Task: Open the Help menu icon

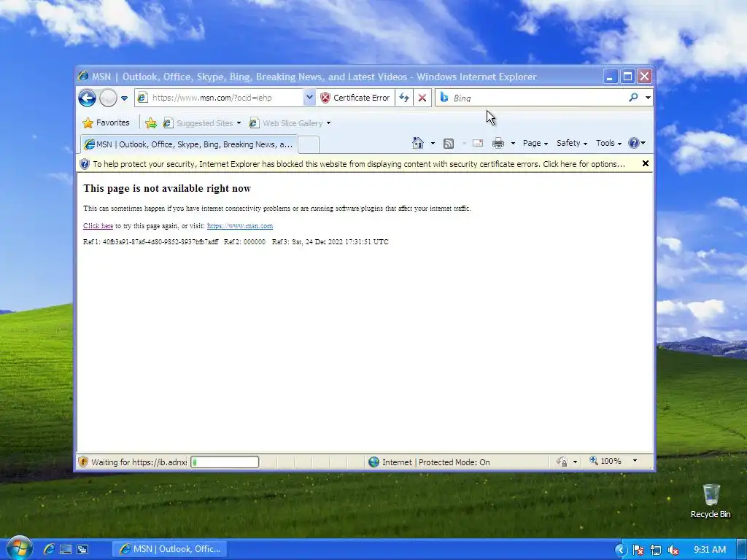Action: click(636, 143)
